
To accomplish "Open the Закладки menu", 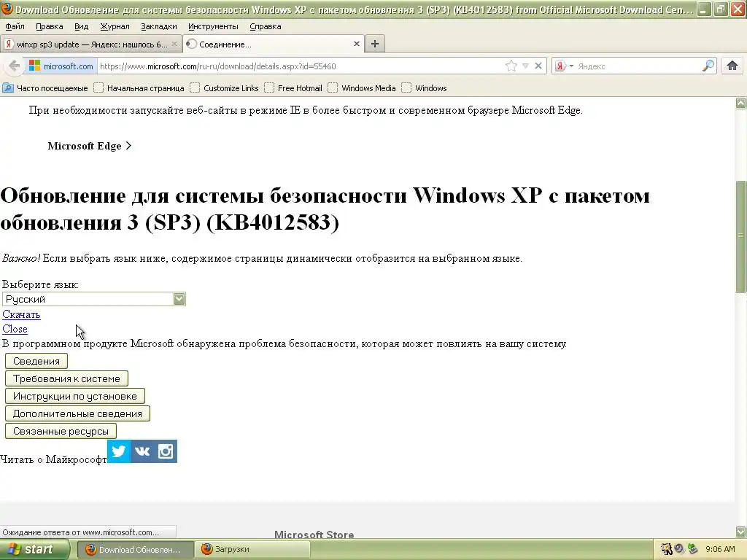I will point(158,27).
